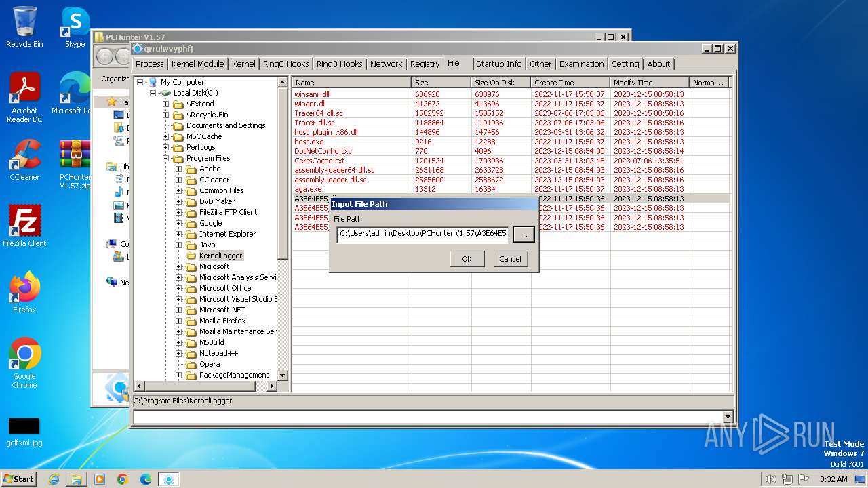This screenshot has width=868, height=488.
Task: Select the winsanr.dll file row
Action: click(511, 94)
